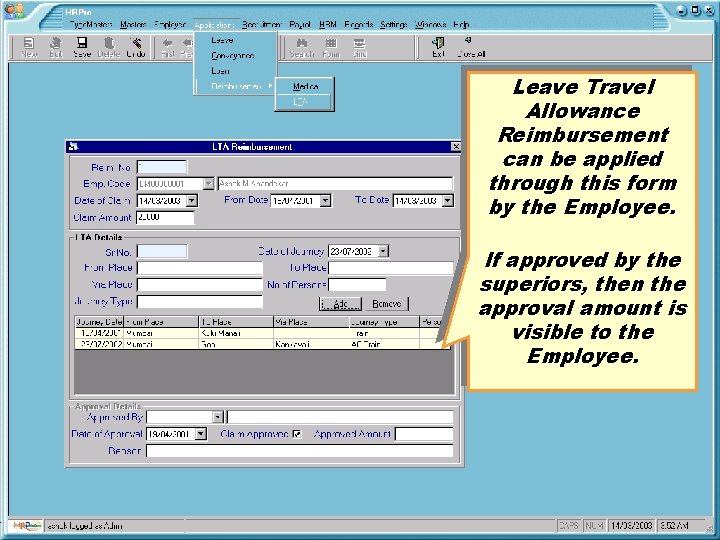Click the Journey Type input field

200,302
